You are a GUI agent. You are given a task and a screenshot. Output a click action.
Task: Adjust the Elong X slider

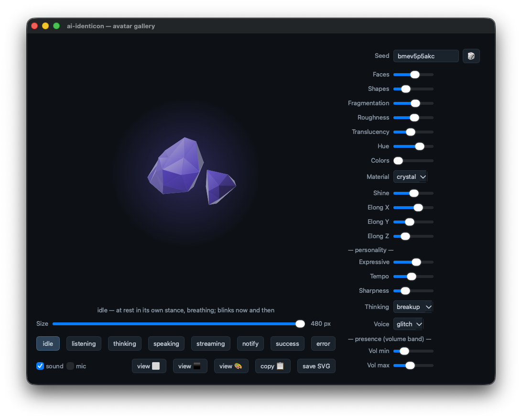point(413,208)
